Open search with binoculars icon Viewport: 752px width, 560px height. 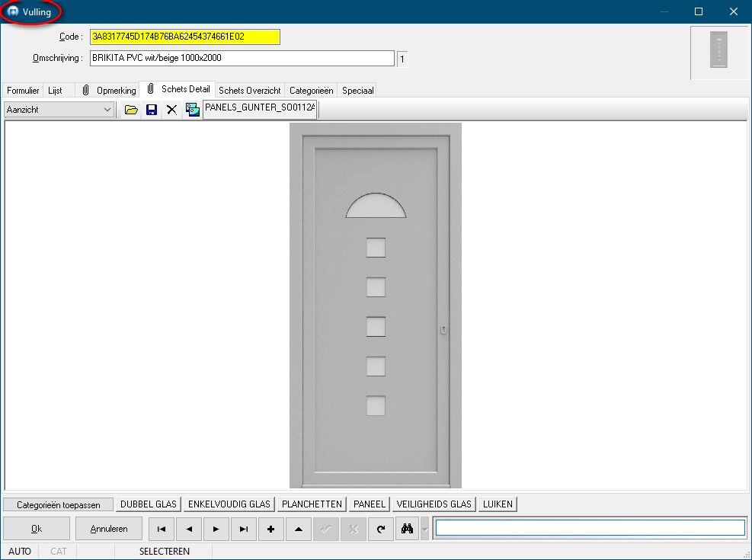click(407, 529)
